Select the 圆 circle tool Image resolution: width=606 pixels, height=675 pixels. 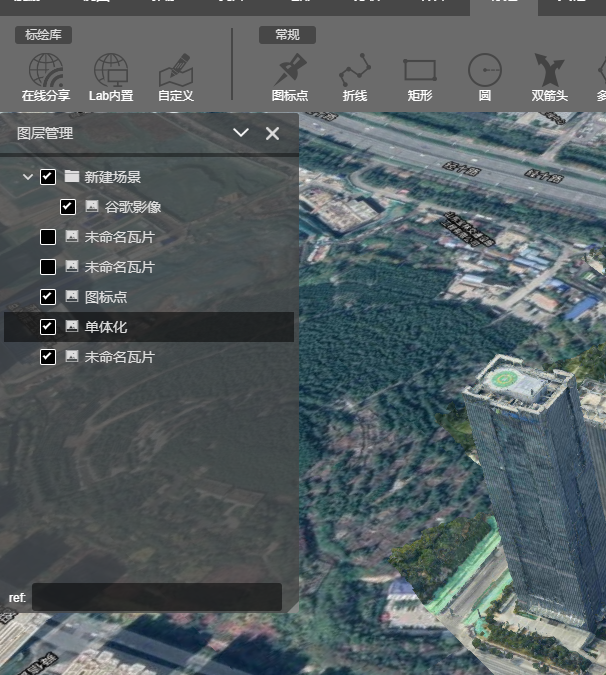[x=485, y=77]
